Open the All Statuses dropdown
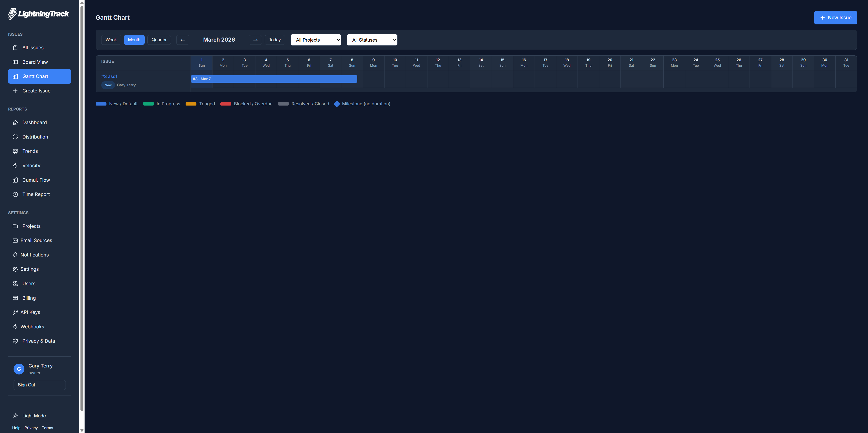 pyautogui.click(x=372, y=40)
